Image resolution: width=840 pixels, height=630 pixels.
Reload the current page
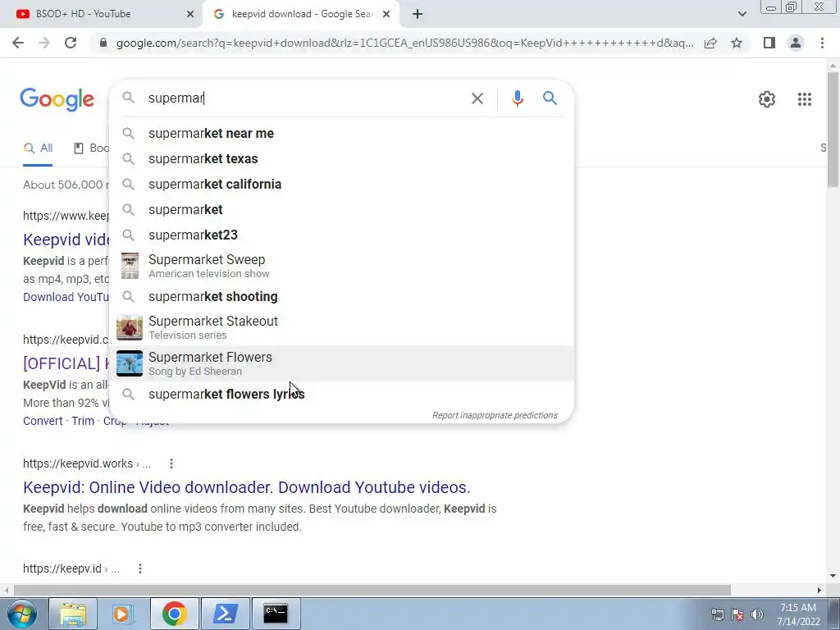click(x=71, y=43)
